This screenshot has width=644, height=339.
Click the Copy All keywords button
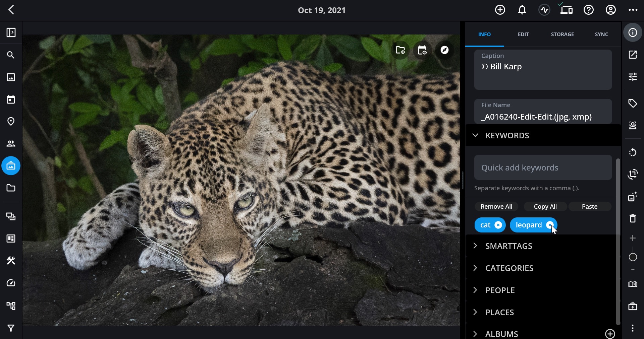545,207
